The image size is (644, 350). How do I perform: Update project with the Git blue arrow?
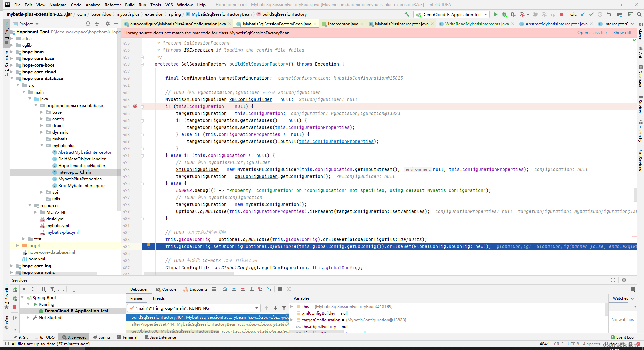[583, 14]
